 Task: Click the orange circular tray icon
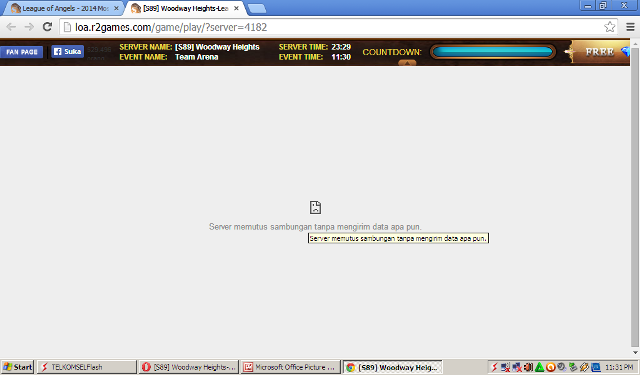(550, 367)
